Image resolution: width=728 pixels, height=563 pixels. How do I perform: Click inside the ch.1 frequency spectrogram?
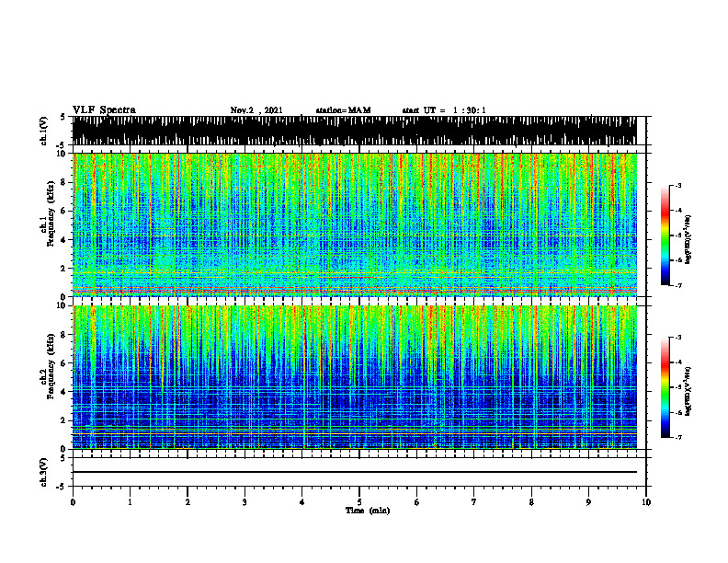coord(354,224)
